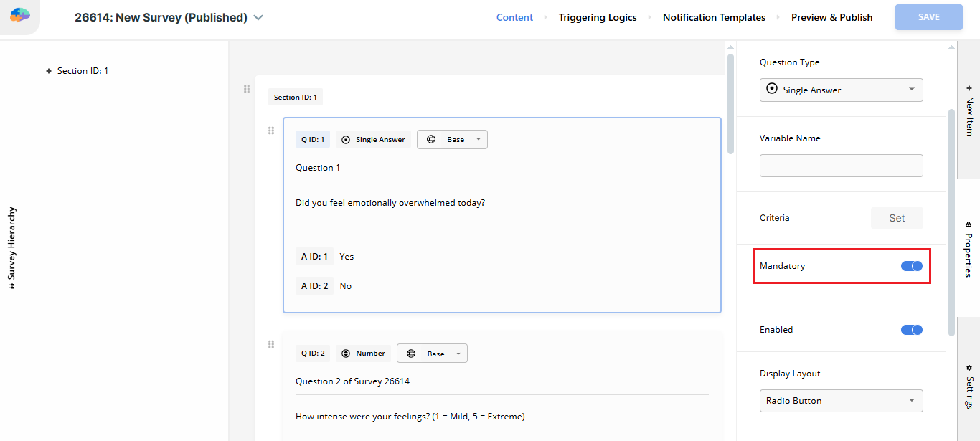Screen dimensions: 980x441
Task: Click the globe icon in Q2 Base dropdown
Action: 411,354
